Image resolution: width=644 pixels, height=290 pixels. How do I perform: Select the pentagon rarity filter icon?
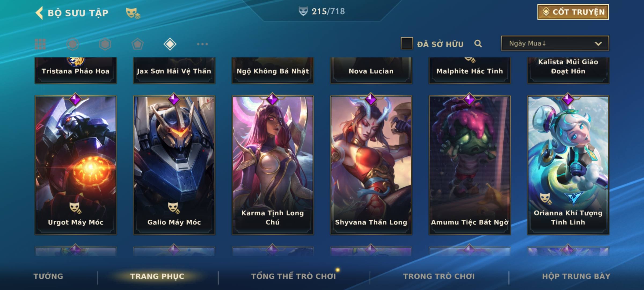pos(137,44)
